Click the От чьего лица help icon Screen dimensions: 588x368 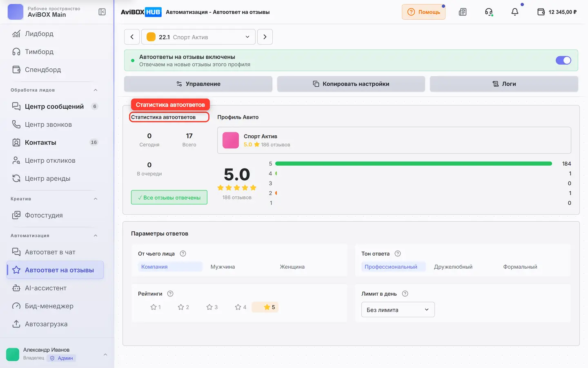coord(183,254)
